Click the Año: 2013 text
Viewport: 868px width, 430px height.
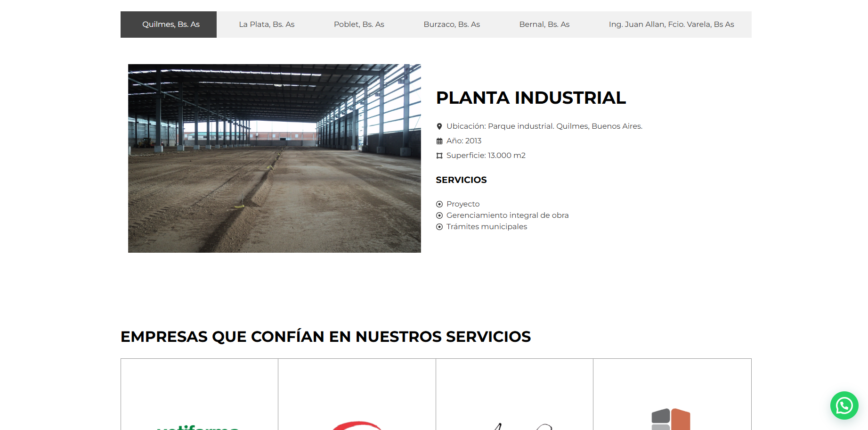pyautogui.click(x=464, y=141)
